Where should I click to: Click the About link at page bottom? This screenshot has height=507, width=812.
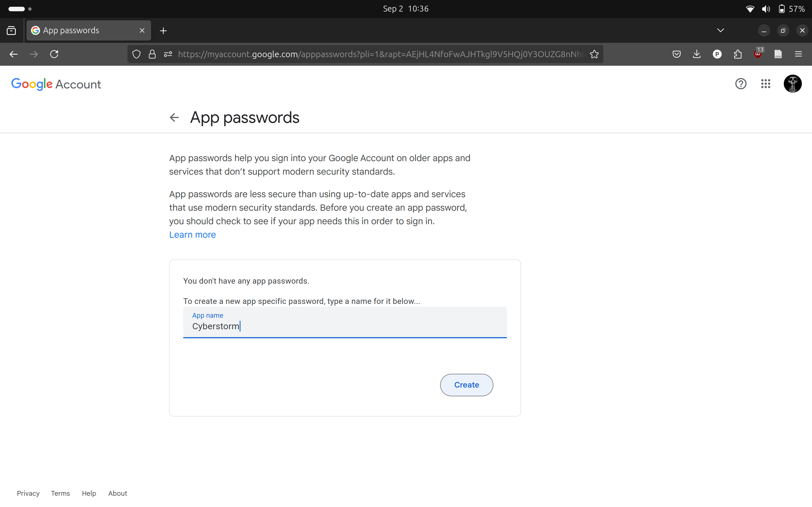coord(117,493)
